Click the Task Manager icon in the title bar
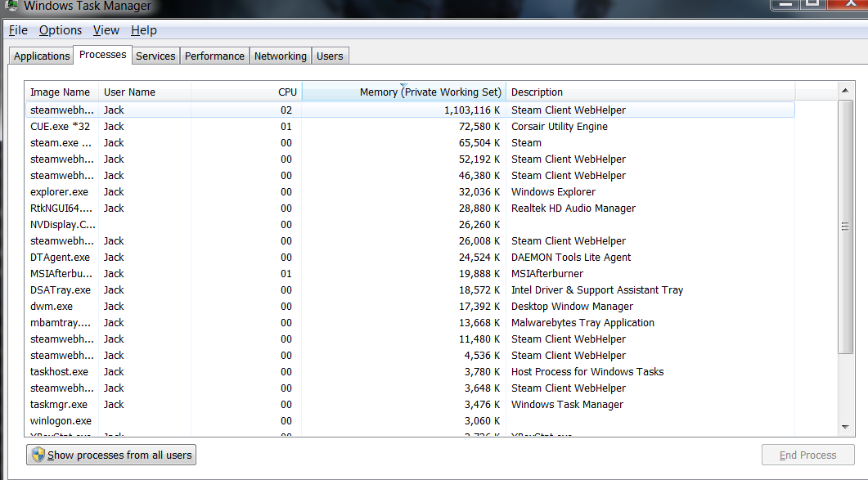Screen dimensions: 868x480 pos(10,6)
